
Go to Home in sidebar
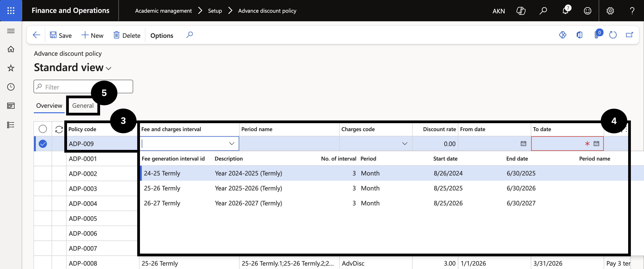click(x=11, y=49)
